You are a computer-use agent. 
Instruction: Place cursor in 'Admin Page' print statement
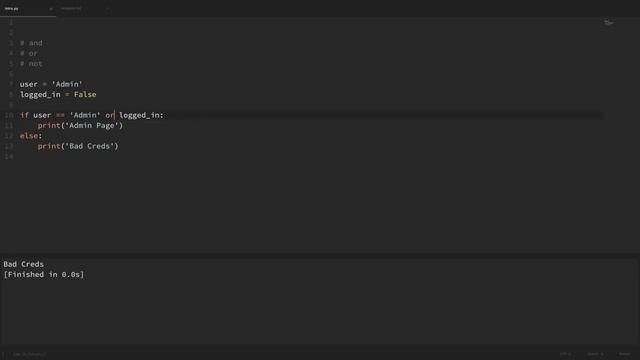[80, 125]
